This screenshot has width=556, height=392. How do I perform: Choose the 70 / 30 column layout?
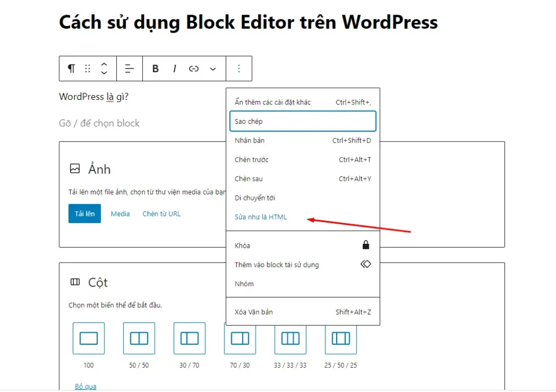240,339
